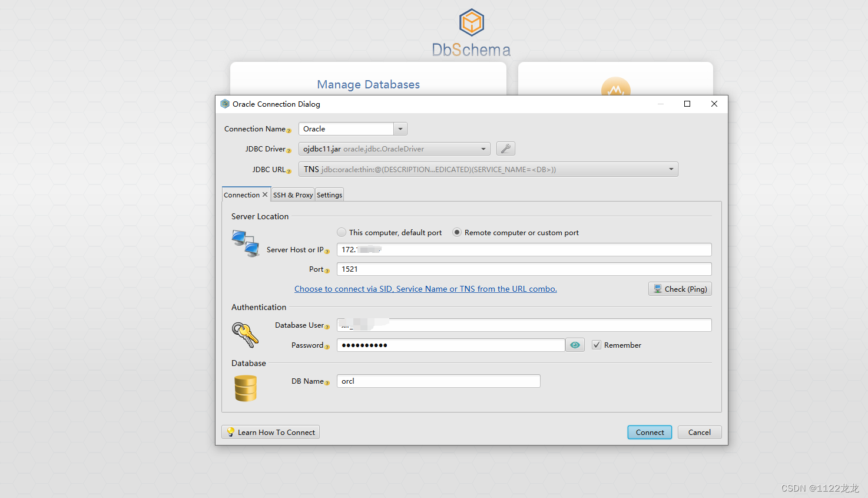
Task: Follow the SID, Service Name or TNS link
Action: (426, 289)
